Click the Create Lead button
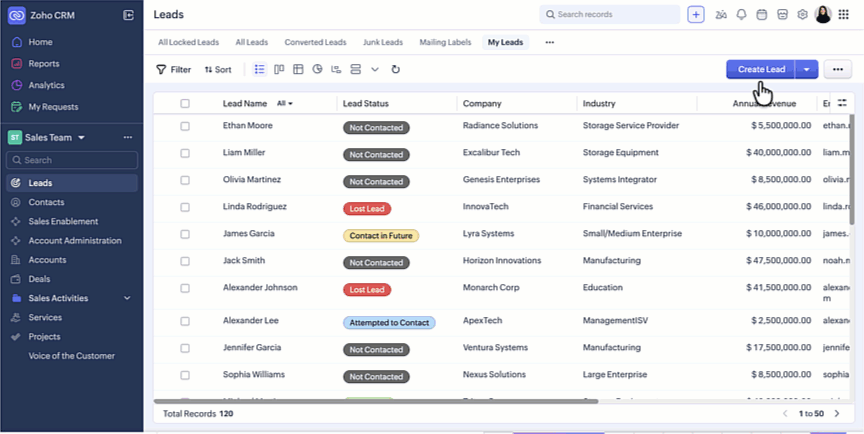Image resolution: width=864 pixels, height=434 pixels. (x=760, y=69)
